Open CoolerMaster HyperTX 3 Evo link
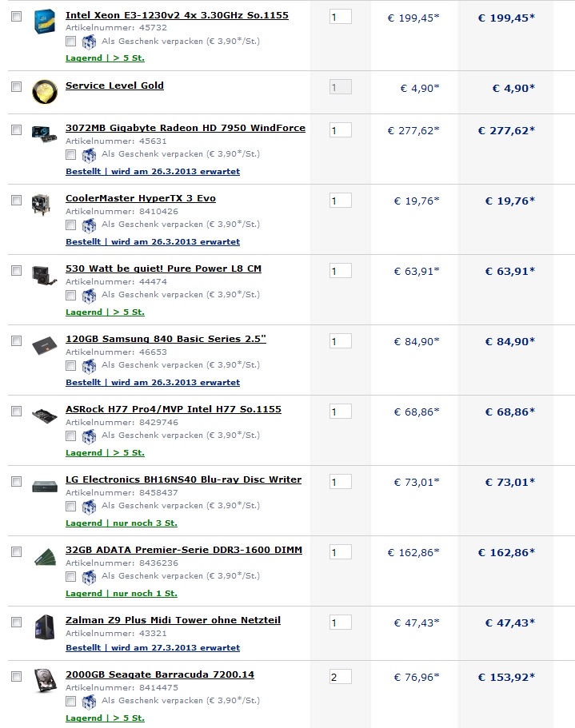This screenshot has width=575, height=728. [141, 198]
